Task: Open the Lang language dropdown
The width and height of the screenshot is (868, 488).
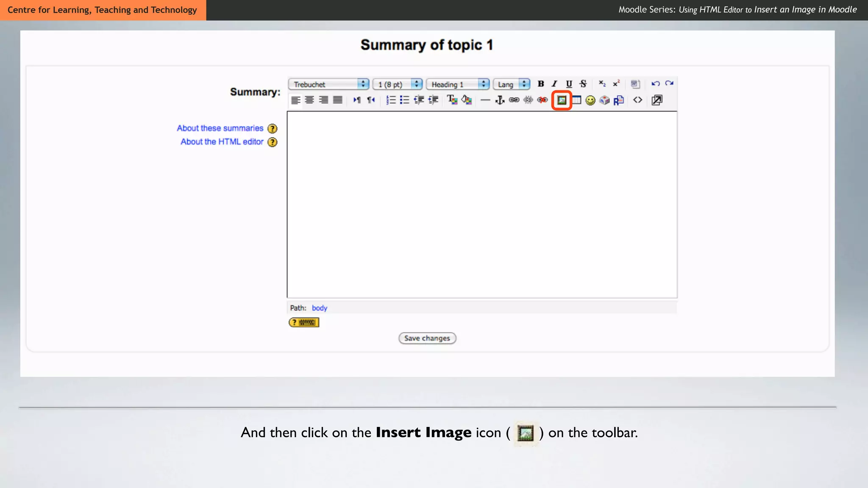Action: coord(512,84)
